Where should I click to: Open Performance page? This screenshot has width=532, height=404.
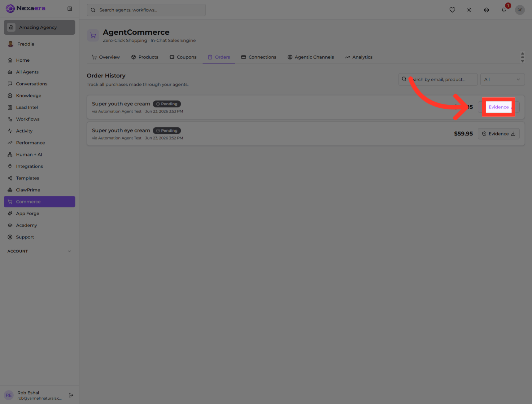pyautogui.click(x=39, y=143)
